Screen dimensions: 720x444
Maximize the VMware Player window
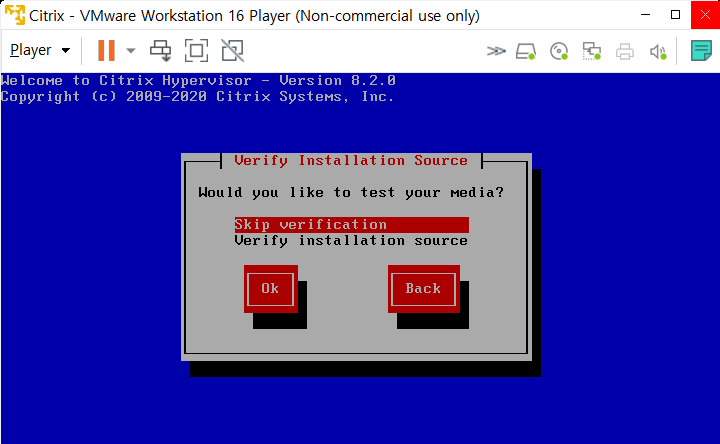click(x=675, y=15)
